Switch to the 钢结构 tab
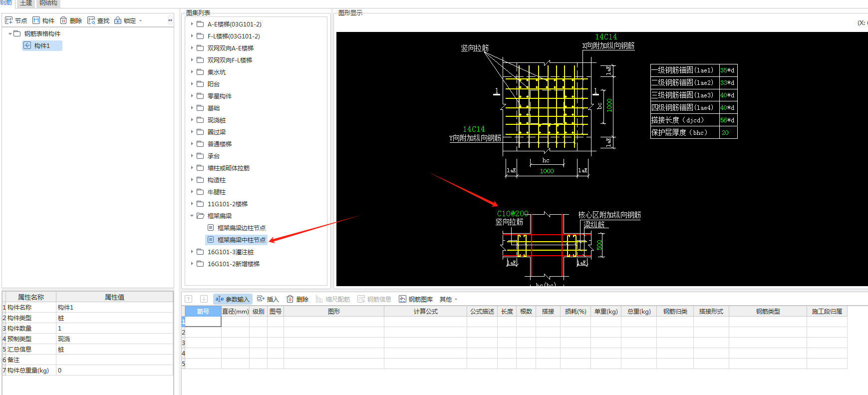The height and width of the screenshot is (395, 868). tap(48, 3)
